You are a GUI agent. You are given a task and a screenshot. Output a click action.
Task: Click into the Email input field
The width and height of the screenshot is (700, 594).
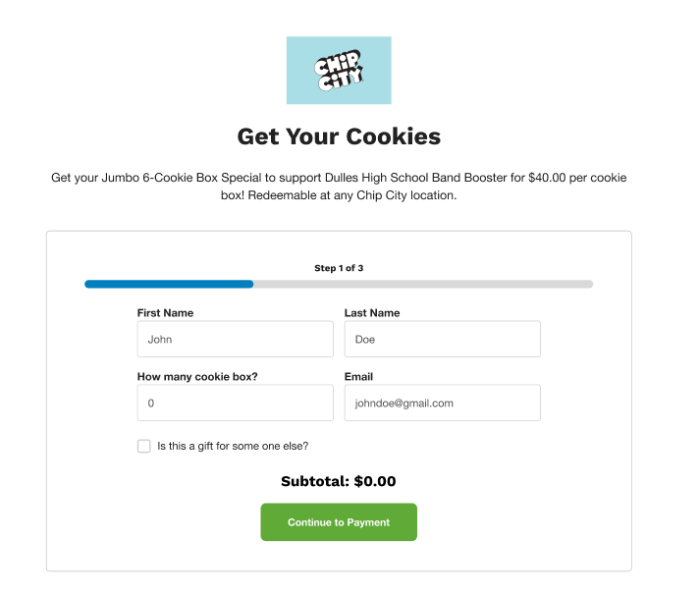(442, 403)
